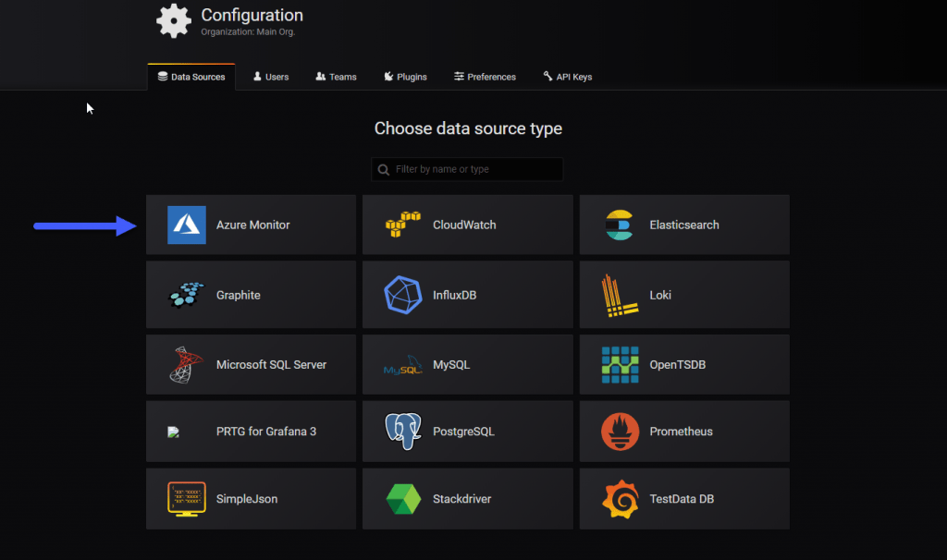
Task: Focus the Filter by name or type field
Action: coord(467,169)
